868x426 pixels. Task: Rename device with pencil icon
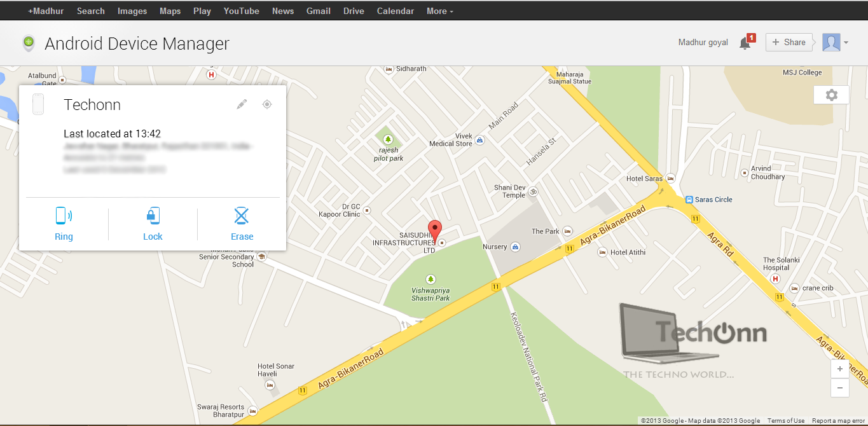242,104
